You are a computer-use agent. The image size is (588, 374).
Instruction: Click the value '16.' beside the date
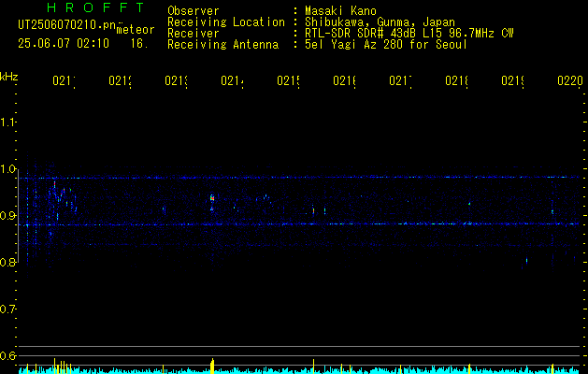click(x=139, y=44)
